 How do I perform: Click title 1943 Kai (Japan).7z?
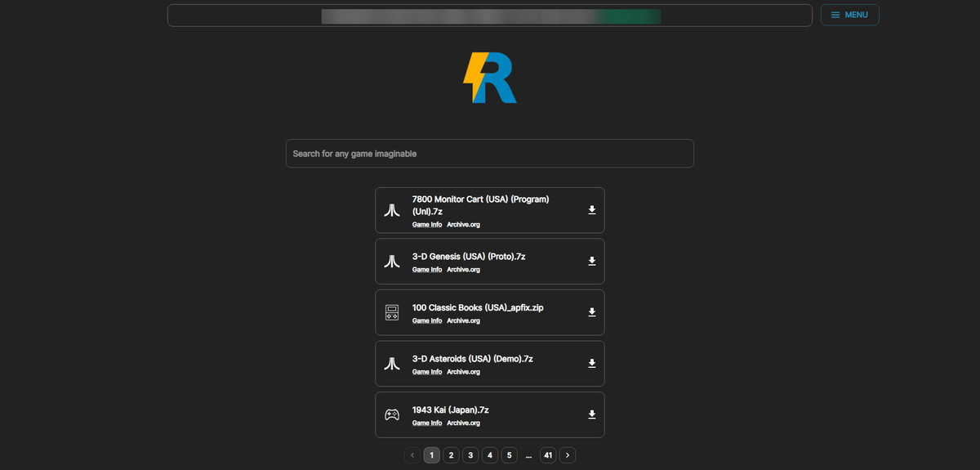click(450, 410)
